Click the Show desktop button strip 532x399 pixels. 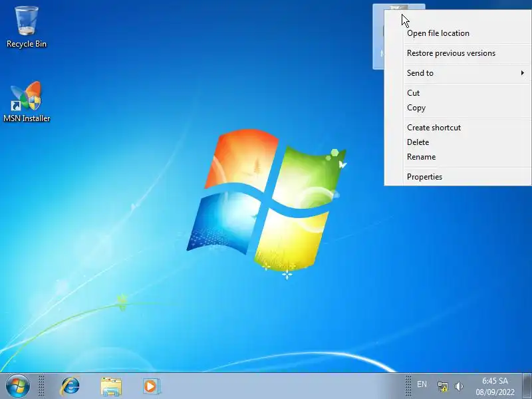click(527, 386)
